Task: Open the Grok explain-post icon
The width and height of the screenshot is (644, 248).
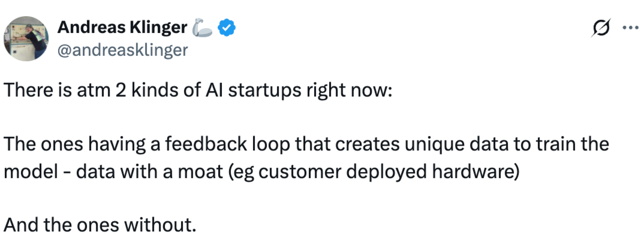Action: pos(601,28)
